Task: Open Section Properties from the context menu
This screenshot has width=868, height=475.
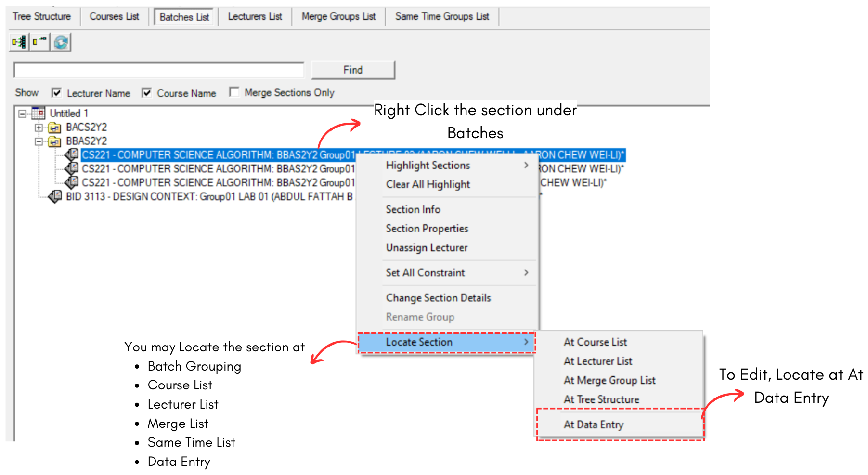Action: pyautogui.click(x=427, y=229)
